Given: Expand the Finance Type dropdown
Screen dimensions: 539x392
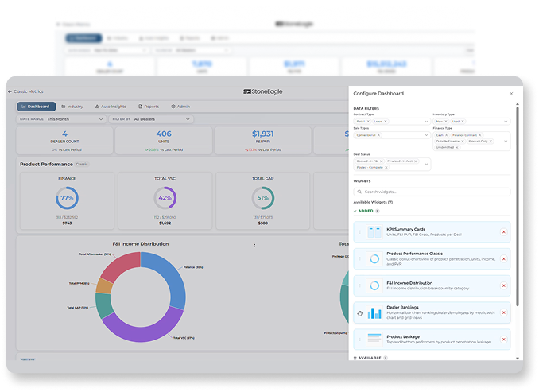Looking at the screenshot, I should pos(506,142).
